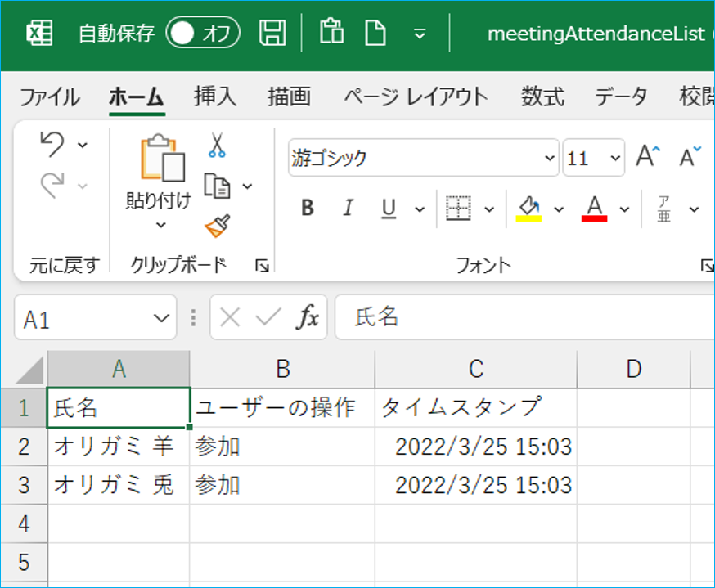Click the Increase Font Size icon
The width and height of the screenshot is (715, 588).
click(x=649, y=157)
